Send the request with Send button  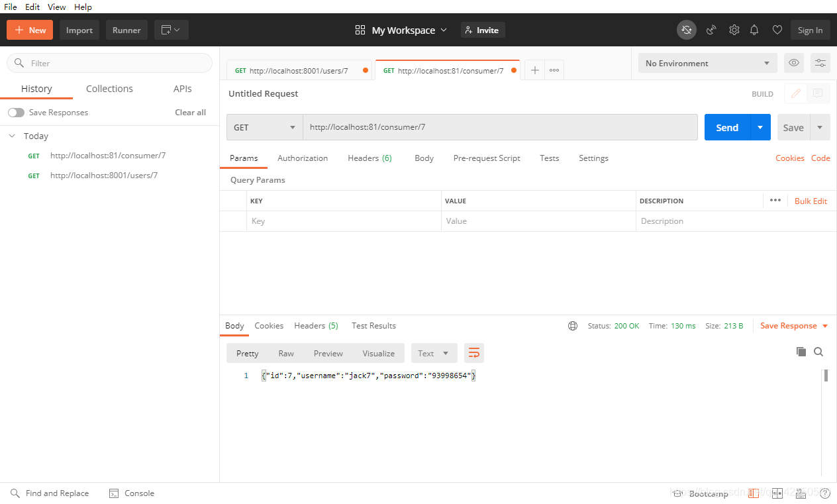pos(727,127)
